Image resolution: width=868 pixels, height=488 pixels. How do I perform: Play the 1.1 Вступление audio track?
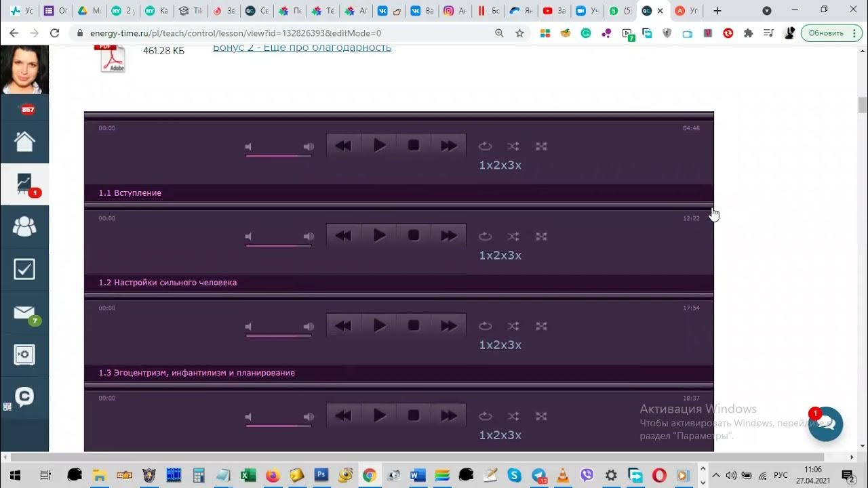[x=379, y=144]
